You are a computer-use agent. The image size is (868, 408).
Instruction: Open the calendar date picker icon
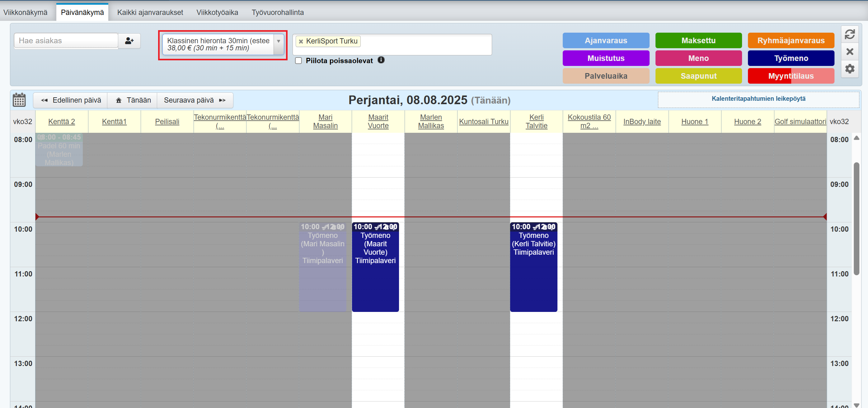tap(19, 100)
